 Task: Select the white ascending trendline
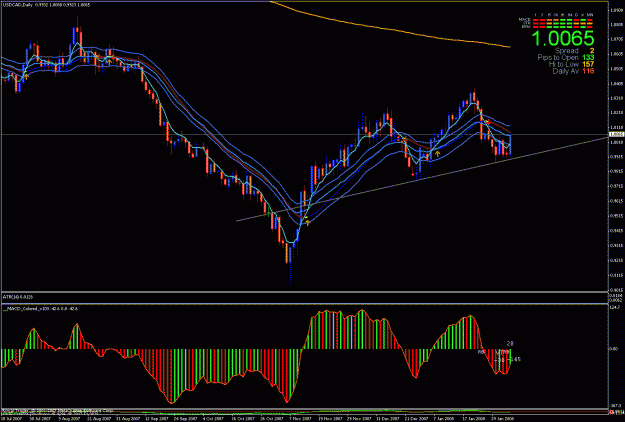423,179
